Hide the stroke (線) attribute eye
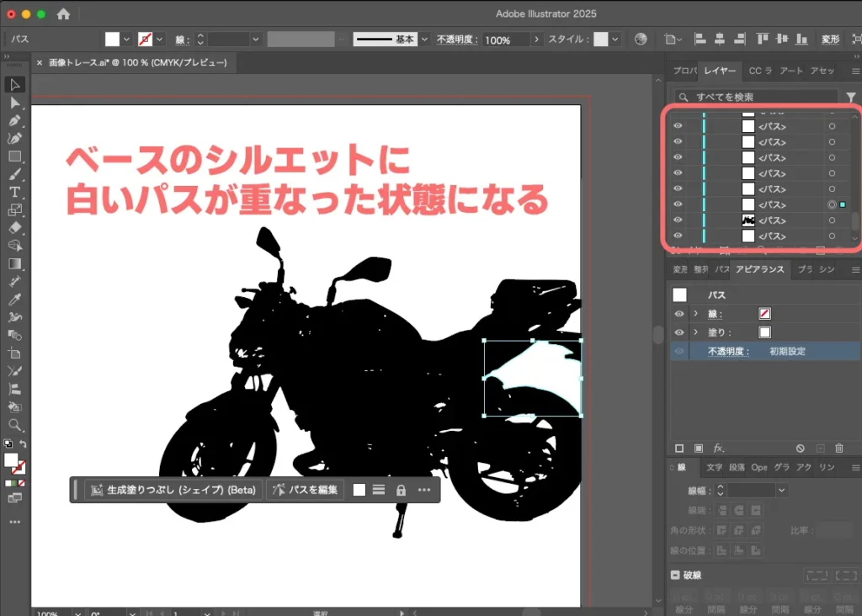The height and width of the screenshot is (616, 862). [x=679, y=314]
